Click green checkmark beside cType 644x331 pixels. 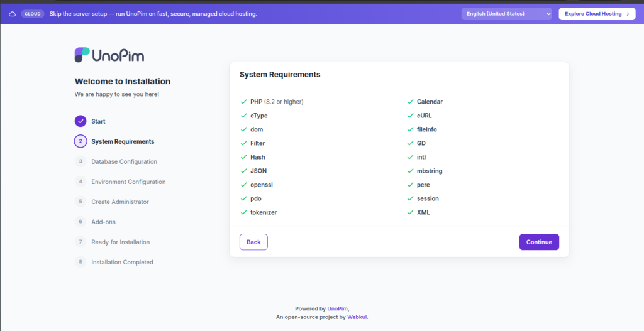point(243,116)
